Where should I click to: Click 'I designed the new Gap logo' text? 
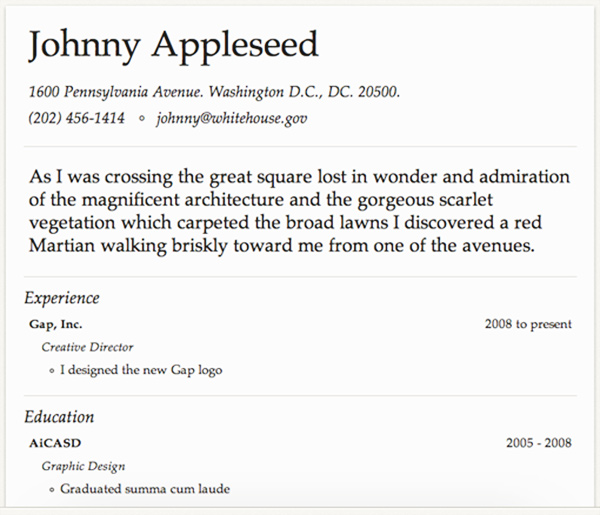141,370
